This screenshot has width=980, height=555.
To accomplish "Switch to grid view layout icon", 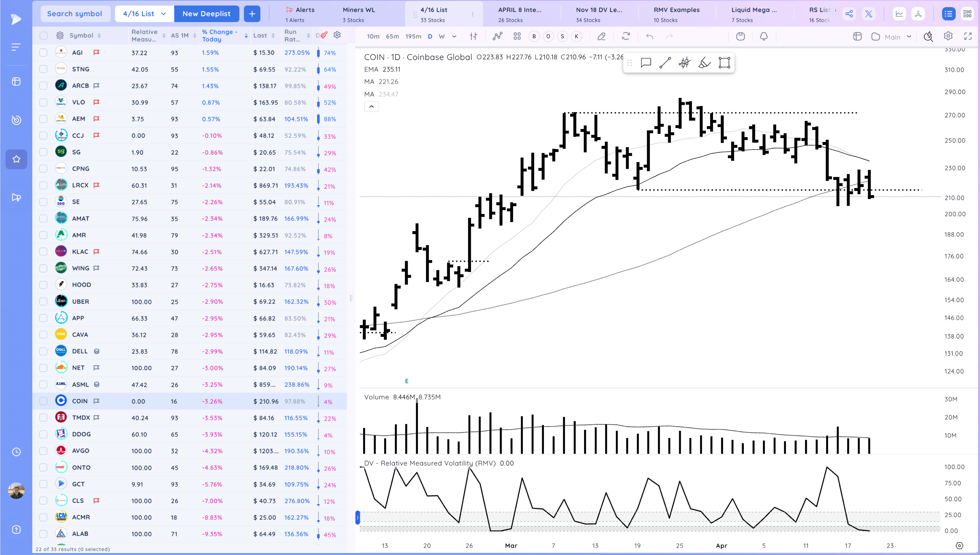I will click(x=967, y=14).
